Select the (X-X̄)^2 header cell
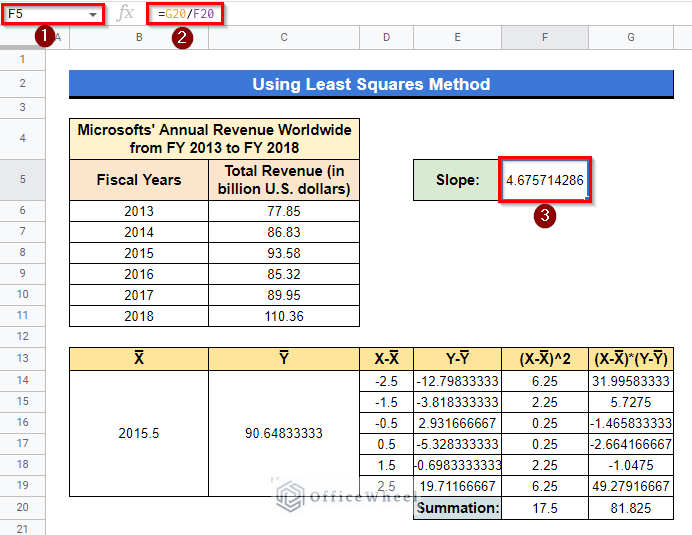This screenshot has height=535, width=692. [545, 358]
